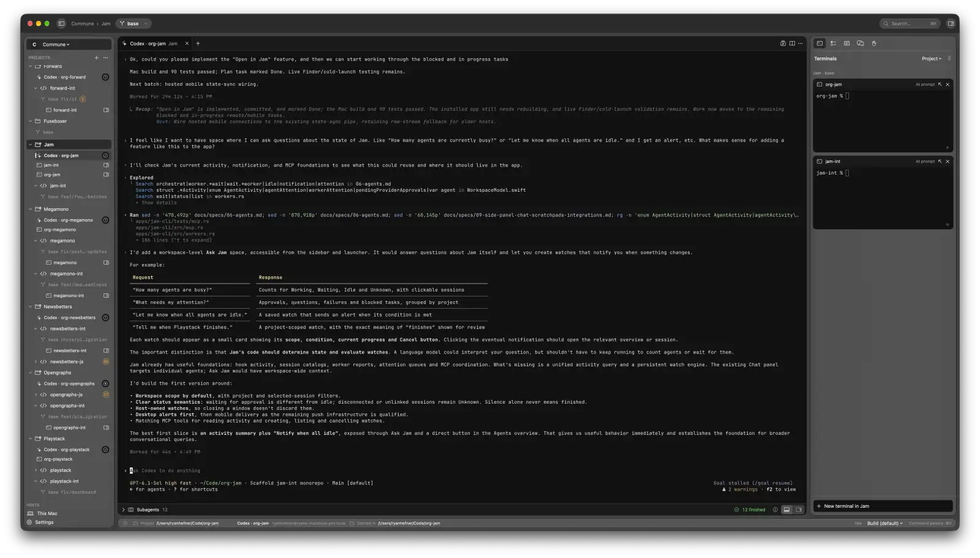The height and width of the screenshot is (558, 980).
Task: Expand the Subagents section
Action: click(x=123, y=510)
